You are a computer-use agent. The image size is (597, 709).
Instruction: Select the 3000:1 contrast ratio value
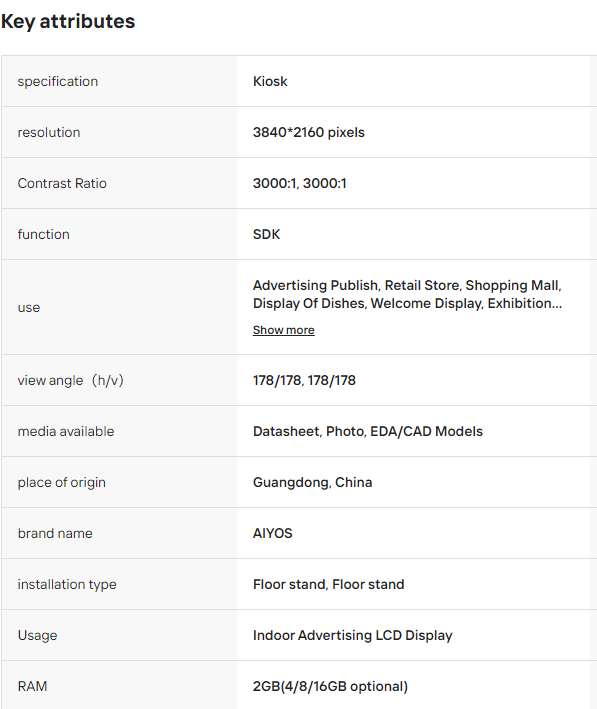pyautogui.click(x=299, y=183)
